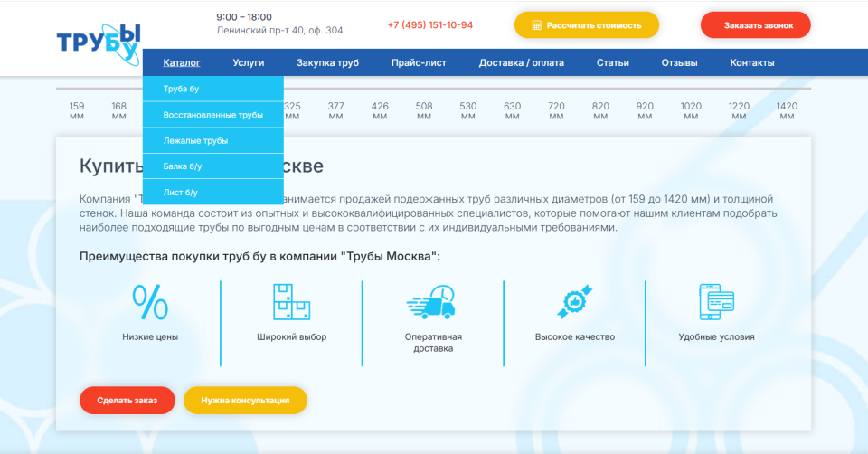Screen dimensions: 868x454
Task: Select Восстановленные трубы in catalog dropdown
Action: pyautogui.click(x=213, y=115)
